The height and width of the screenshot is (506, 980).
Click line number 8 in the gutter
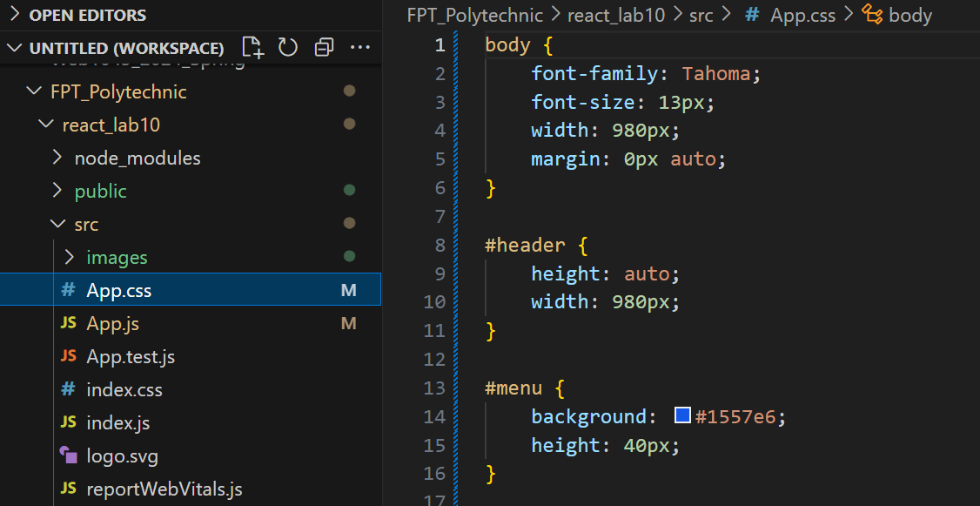(440, 246)
